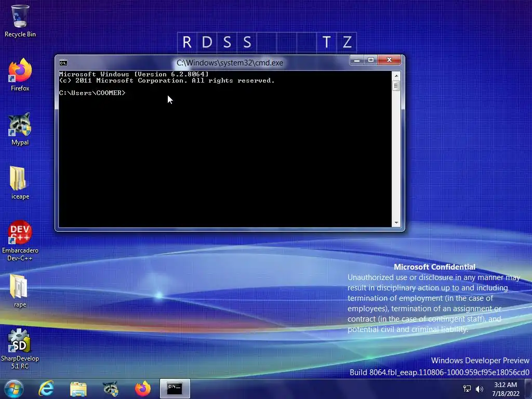Minimize the cmd.exe window
Image resolution: width=532 pixels, height=399 pixels.
[357, 60]
